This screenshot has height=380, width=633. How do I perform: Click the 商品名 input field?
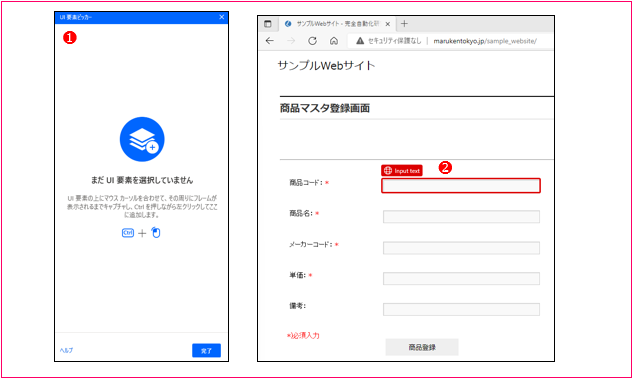pyautogui.click(x=461, y=216)
